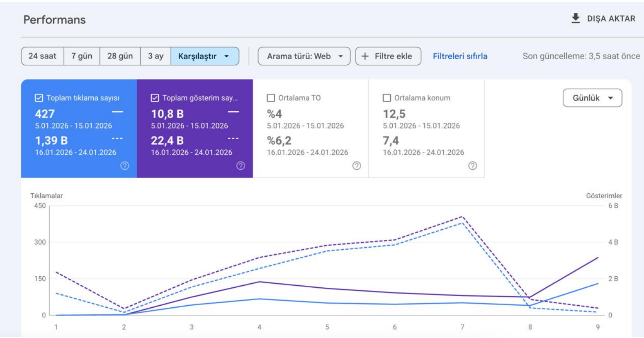Expand the Karşılaştır dropdown arrow
The width and height of the screenshot is (644, 338).
227,56
